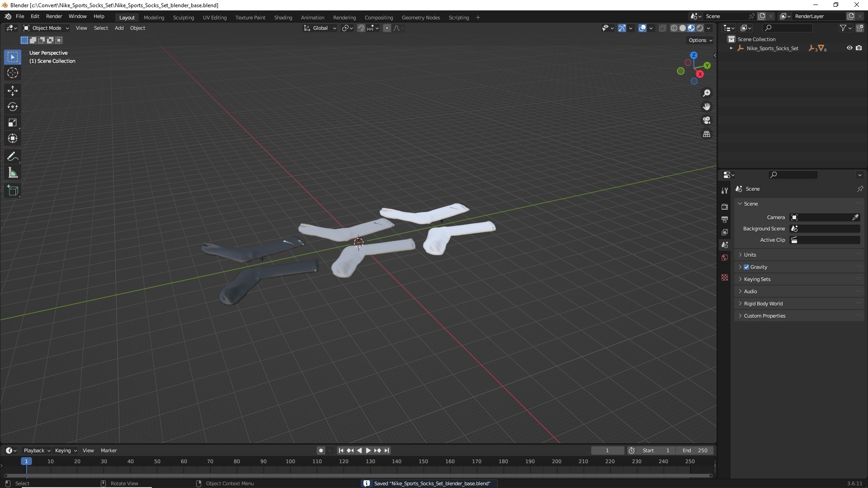Toggle viewport overlays visibility
Image resolution: width=868 pixels, height=488 pixels.
coord(642,28)
